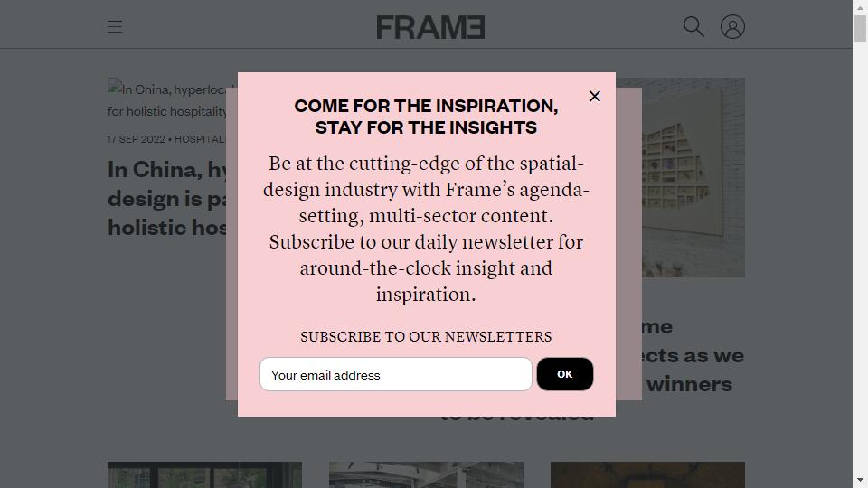Click the scrollbar down arrow
The image size is (868, 488).
tap(860, 480)
